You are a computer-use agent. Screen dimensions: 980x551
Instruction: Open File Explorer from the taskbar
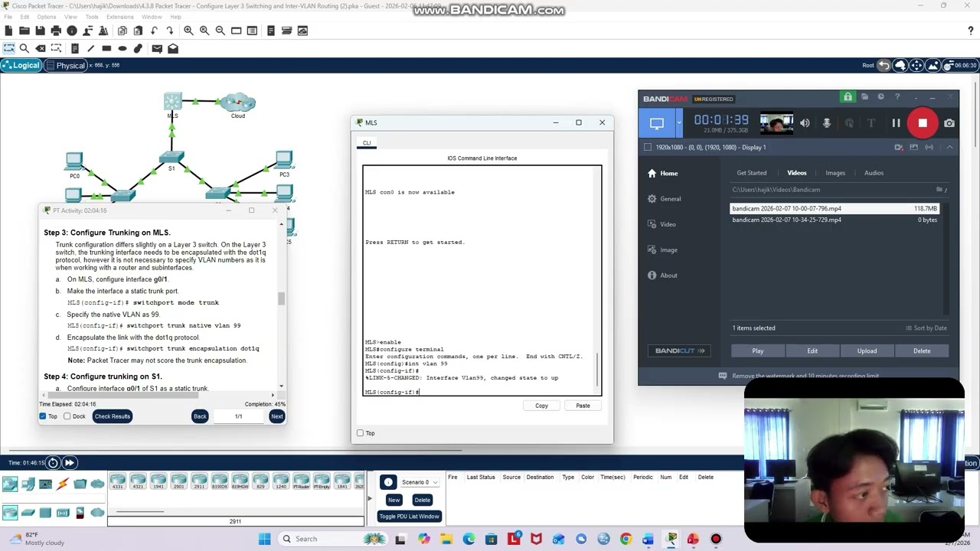(446, 539)
